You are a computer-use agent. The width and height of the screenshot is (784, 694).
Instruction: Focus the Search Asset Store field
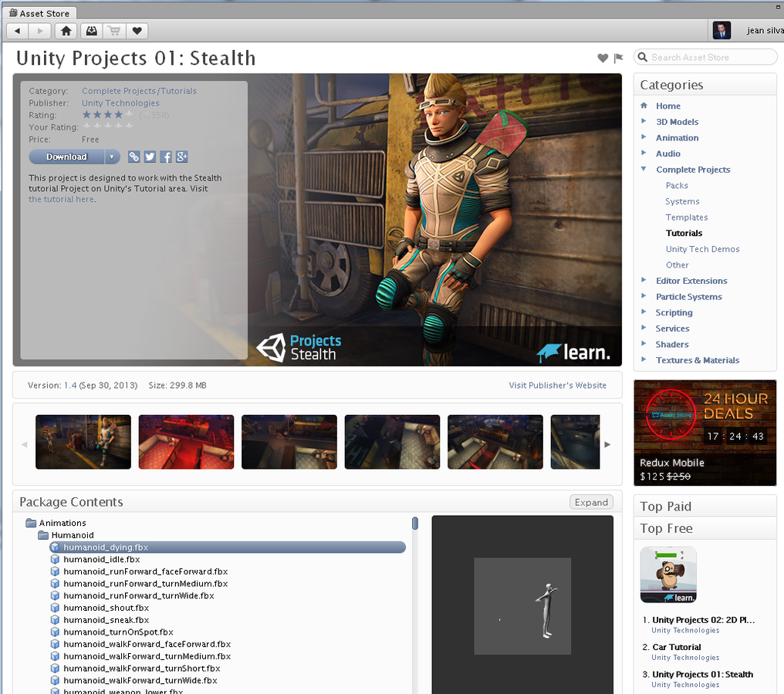point(705,58)
